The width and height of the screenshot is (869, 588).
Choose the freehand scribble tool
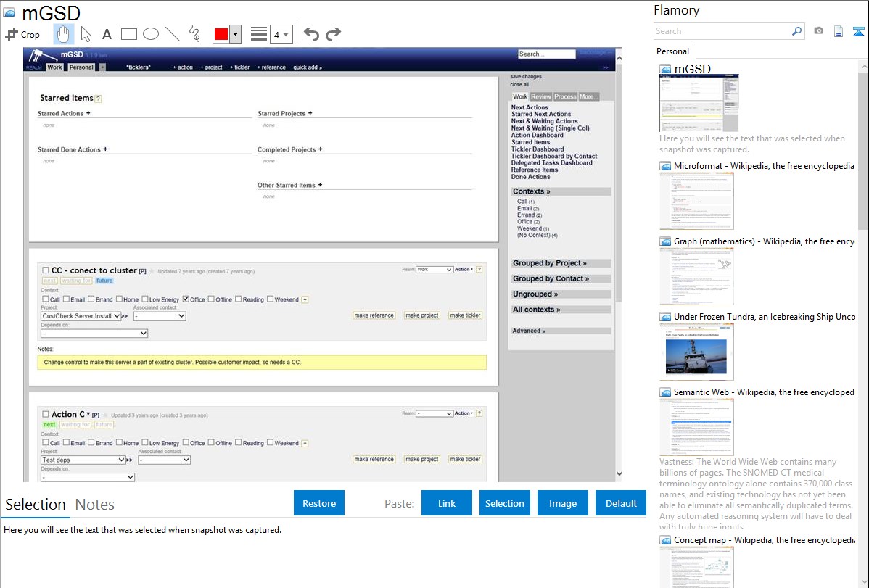pos(194,34)
